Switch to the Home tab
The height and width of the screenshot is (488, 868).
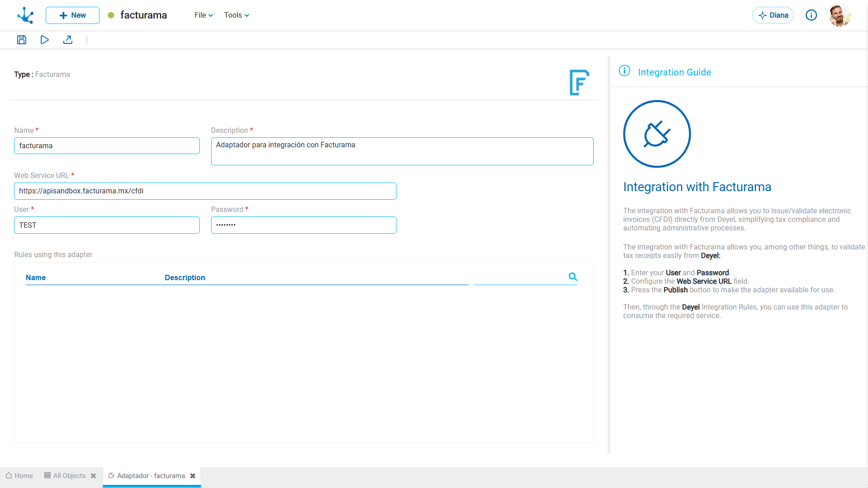(19, 476)
